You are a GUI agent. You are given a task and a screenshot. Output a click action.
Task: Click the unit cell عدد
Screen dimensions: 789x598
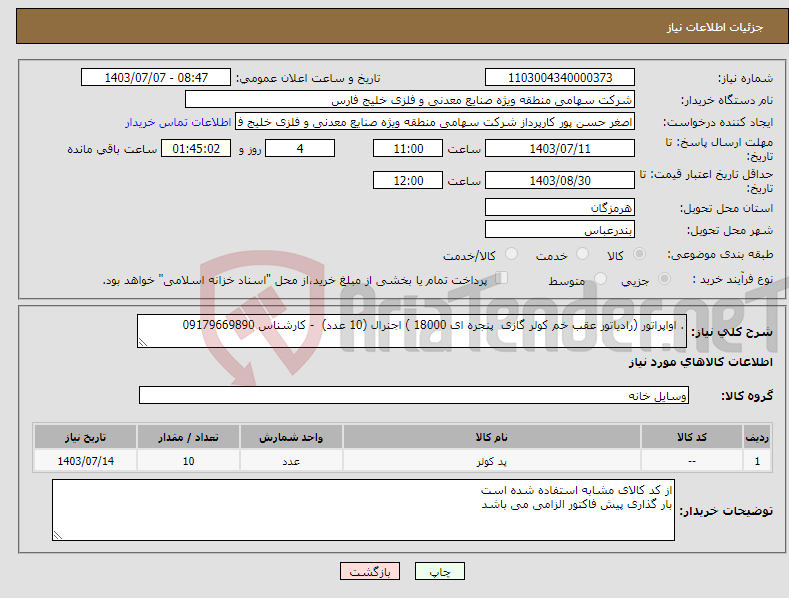pyautogui.click(x=291, y=461)
